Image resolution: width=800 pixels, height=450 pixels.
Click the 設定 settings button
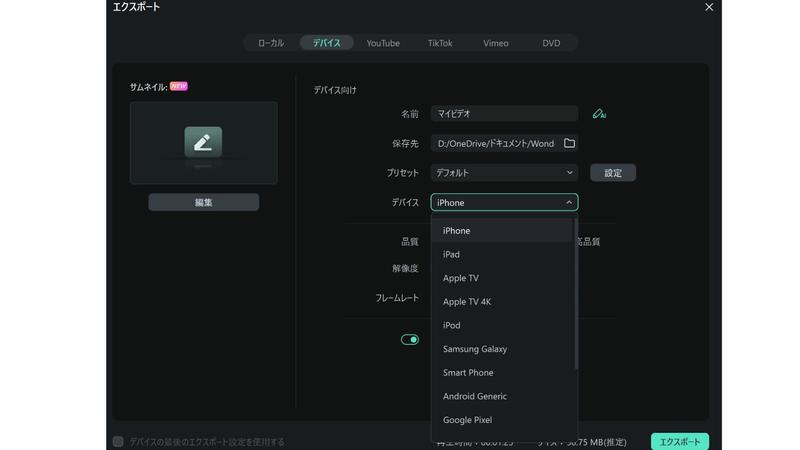pos(613,173)
